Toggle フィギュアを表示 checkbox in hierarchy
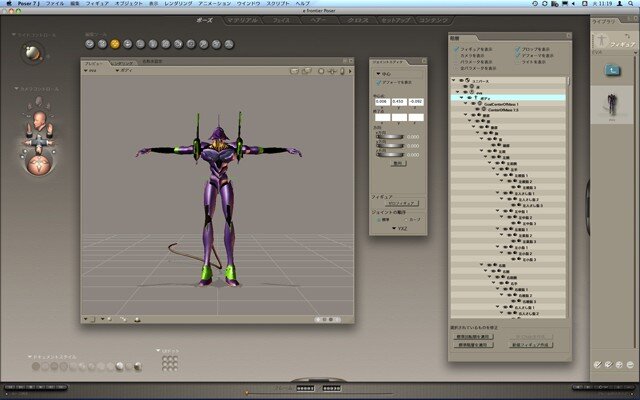The image size is (640, 400). point(457,49)
